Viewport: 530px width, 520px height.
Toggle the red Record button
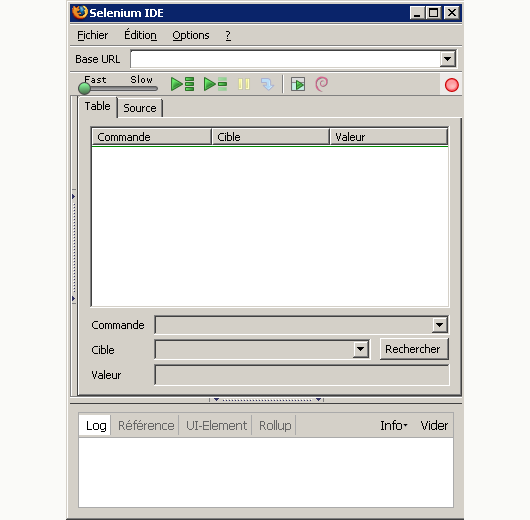pos(452,85)
